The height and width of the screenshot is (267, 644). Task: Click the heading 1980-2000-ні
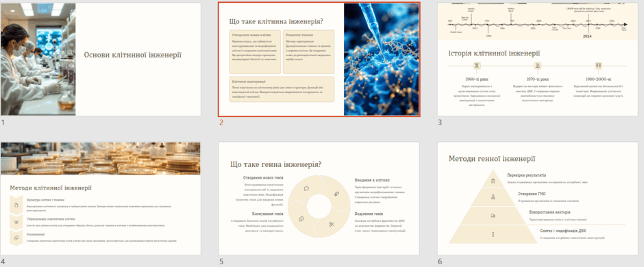[598, 79]
